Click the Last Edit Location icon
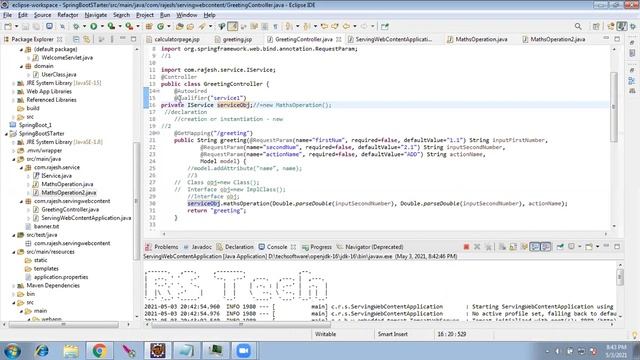This screenshot has width=640, height=360. (324, 27)
